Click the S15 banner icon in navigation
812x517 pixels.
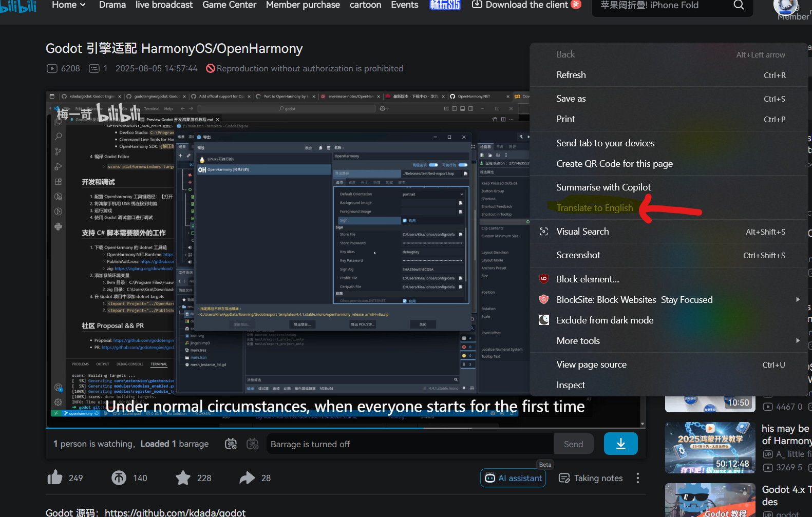pos(445,5)
